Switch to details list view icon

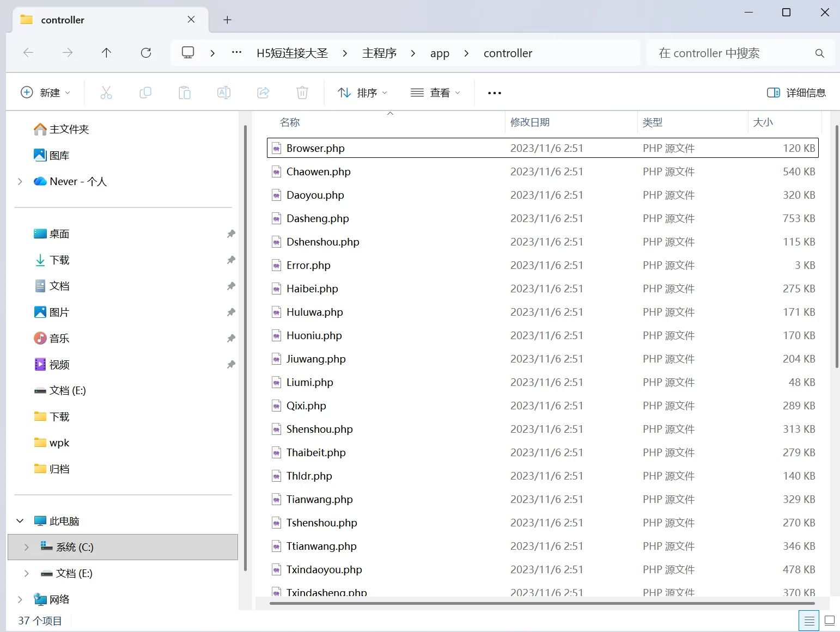809,621
